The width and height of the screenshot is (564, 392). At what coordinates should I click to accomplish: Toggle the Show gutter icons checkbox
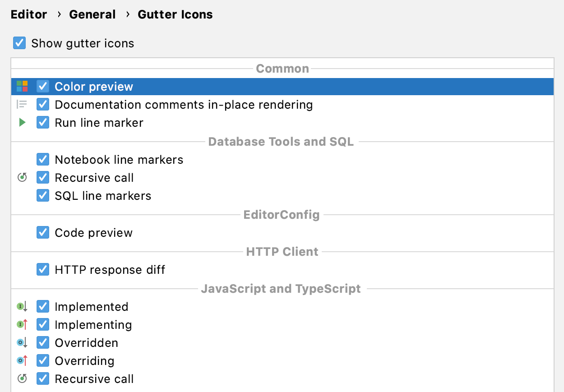19,43
